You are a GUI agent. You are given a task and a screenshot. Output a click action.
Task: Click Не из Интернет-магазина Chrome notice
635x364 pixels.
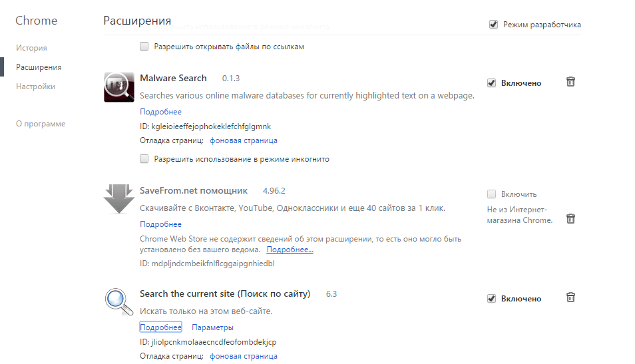[x=520, y=215]
